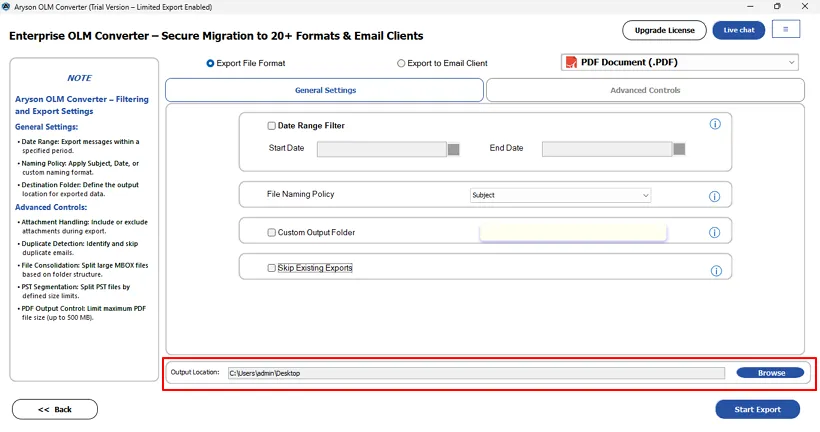Screen dimensions: 820x432
Task: Switch to the Advanced Controls tab
Action: pyautogui.click(x=645, y=90)
